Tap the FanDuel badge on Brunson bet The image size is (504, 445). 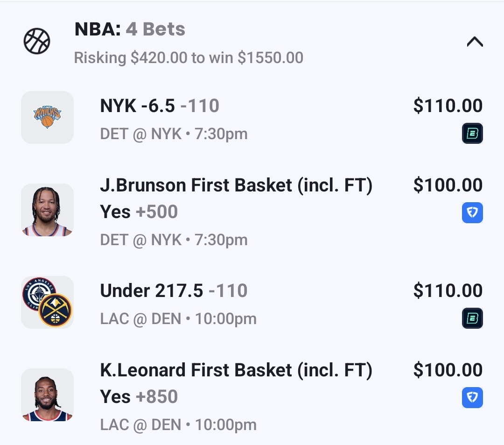coord(472,213)
